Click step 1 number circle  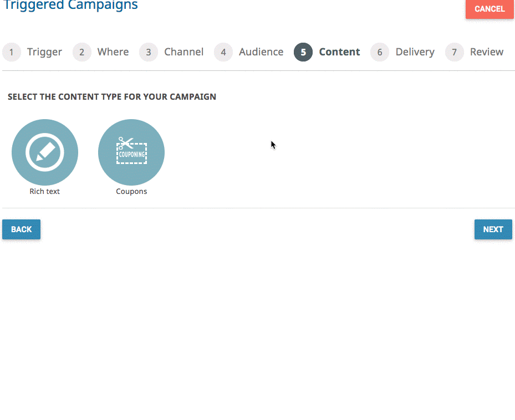(x=12, y=52)
